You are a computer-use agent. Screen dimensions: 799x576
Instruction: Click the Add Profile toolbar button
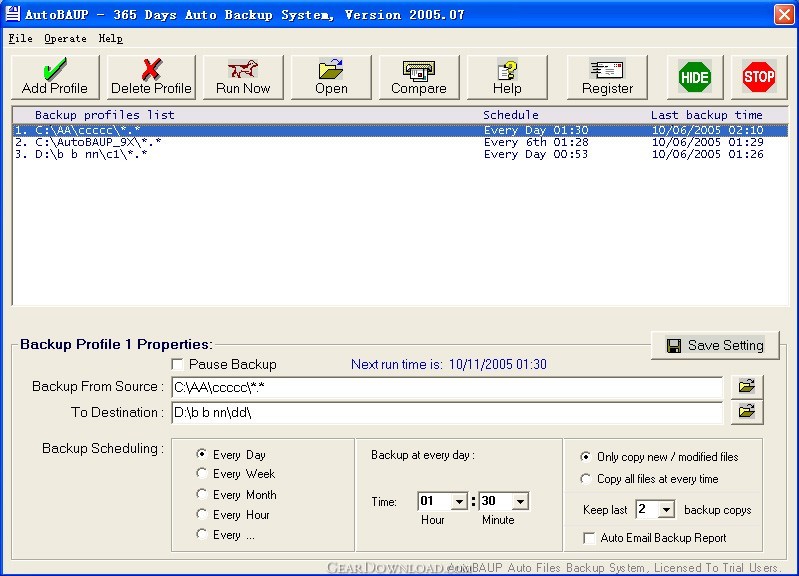pos(55,77)
